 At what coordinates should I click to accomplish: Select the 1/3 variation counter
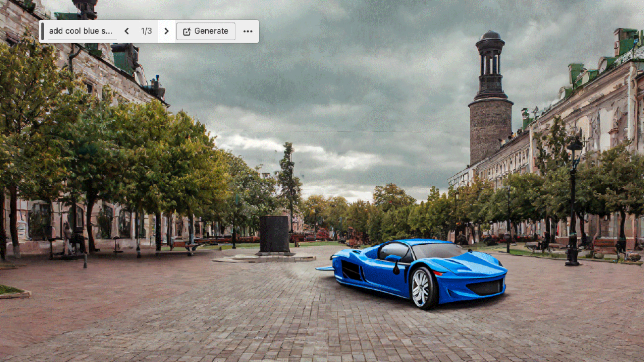[146, 31]
